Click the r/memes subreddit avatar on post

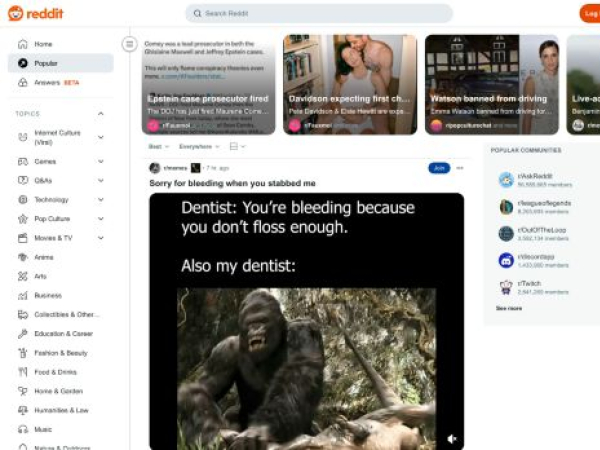pyautogui.click(x=155, y=168)
